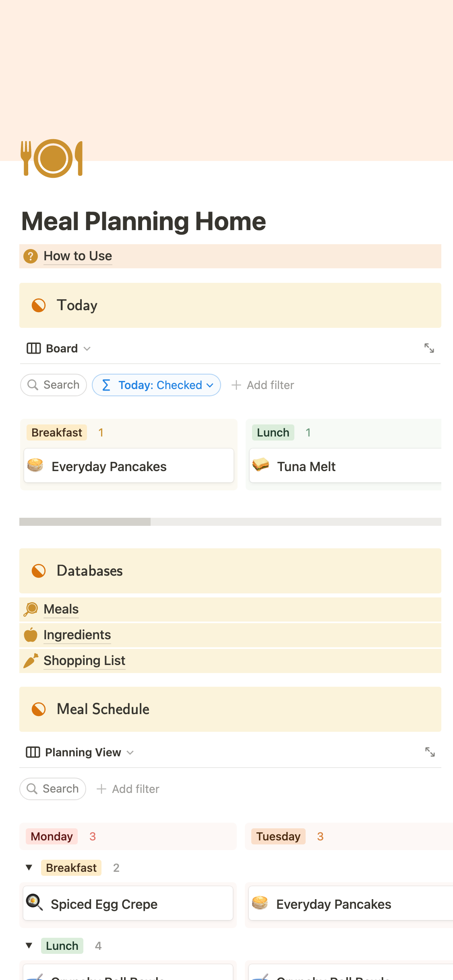
Task: Click the question mark icon beside How to Use
Action: (x=31, y=256)
